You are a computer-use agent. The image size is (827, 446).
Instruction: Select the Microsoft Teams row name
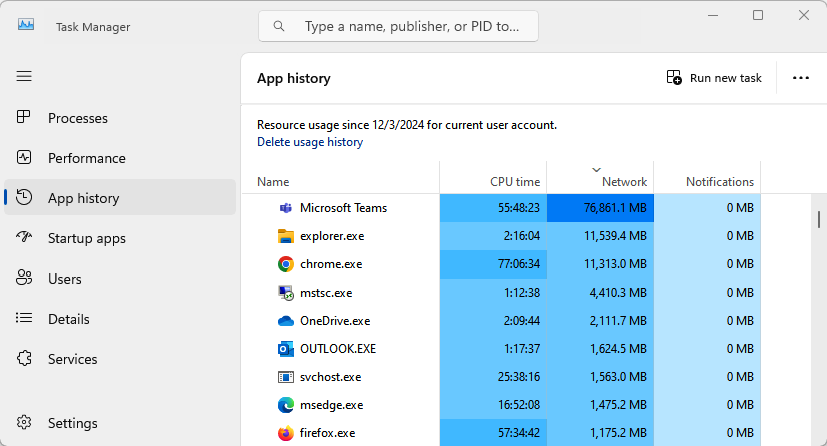pyautogui.click(x=343, y=208)
